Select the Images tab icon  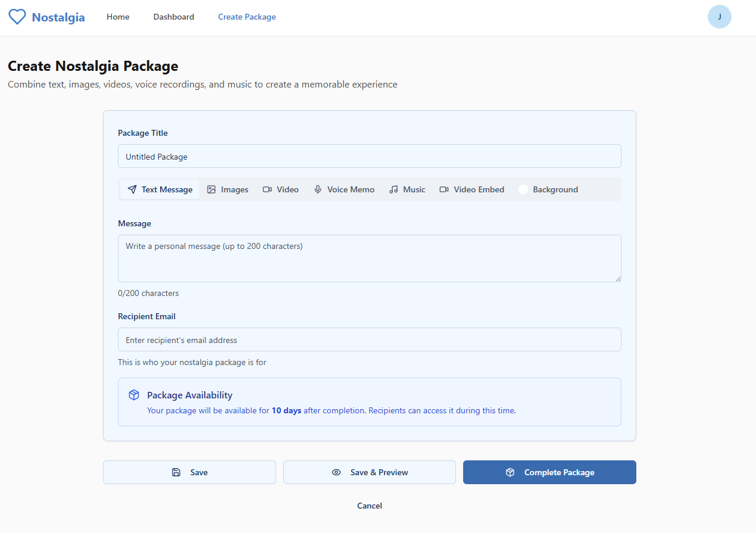(211, 189)
